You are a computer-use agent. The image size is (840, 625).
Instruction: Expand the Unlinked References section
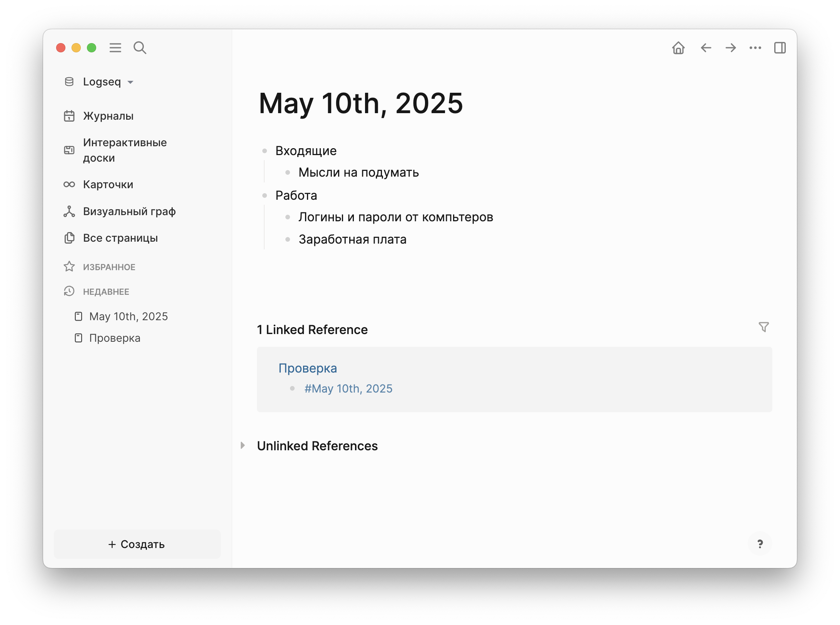(243, 445)
